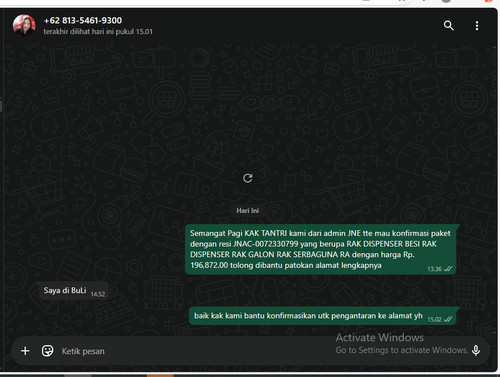Screen dimensions: 500x377
Task: Open contact info for +62 813-5461-9300
Action: (x=83, y=20)
